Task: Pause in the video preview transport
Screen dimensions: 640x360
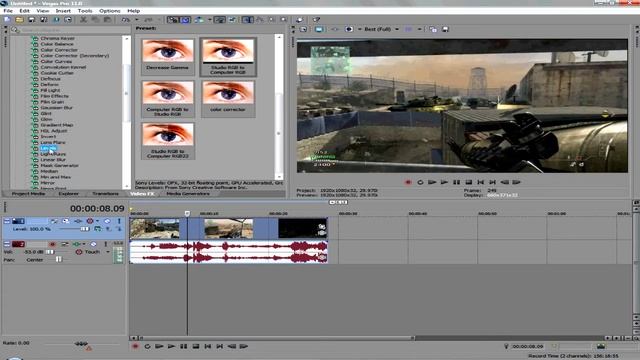Action: (456, 182)
